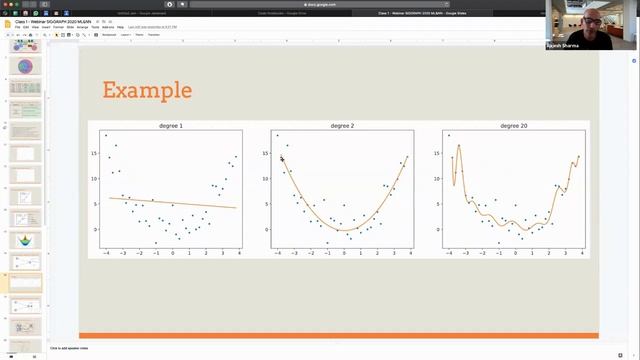Viewport: 640px width, 360px height.
Task: Select the colorful circle diagram slide thumbnail
Action: coord(25,66)
